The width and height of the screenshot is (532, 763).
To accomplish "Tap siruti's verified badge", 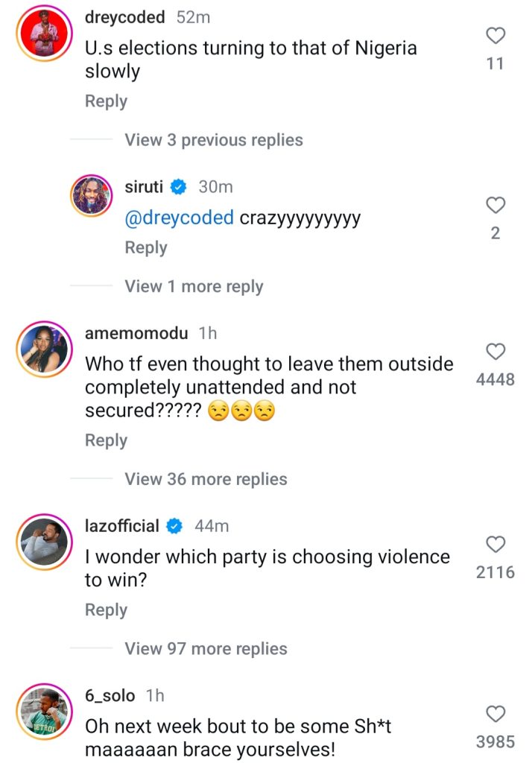I will (178, 188).
